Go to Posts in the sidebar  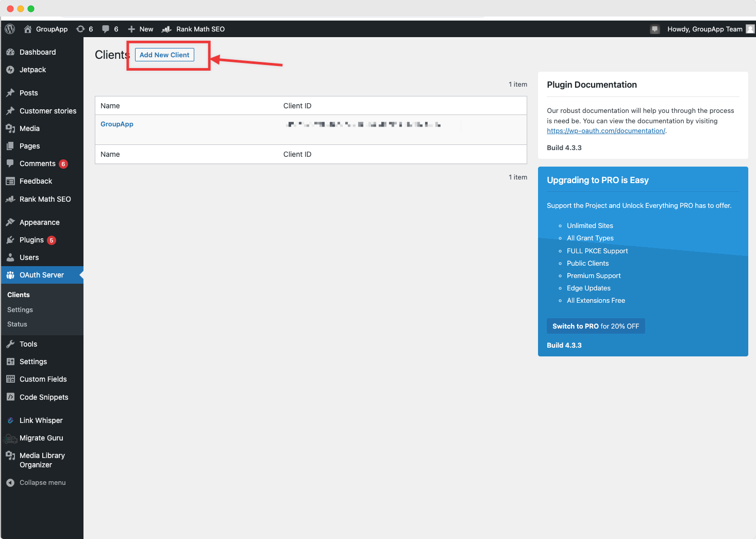point(29,93)
